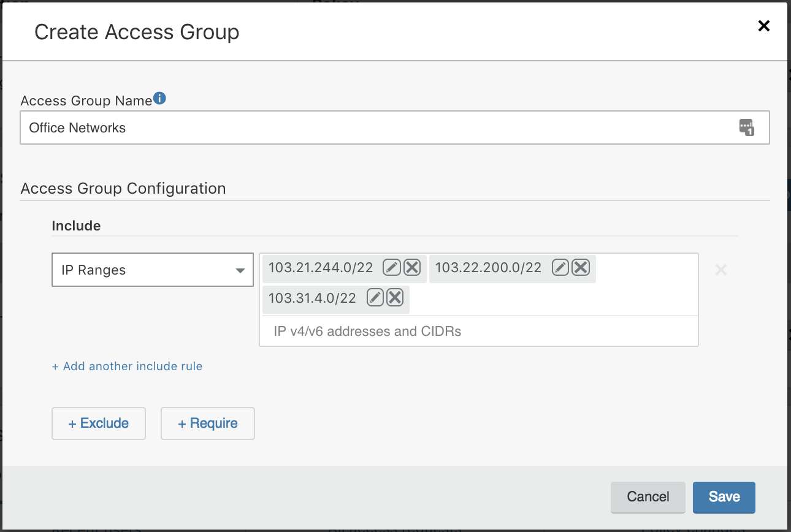
Task: Remove the 103.21.244.0/22 IP range
Action: point(412,268)
